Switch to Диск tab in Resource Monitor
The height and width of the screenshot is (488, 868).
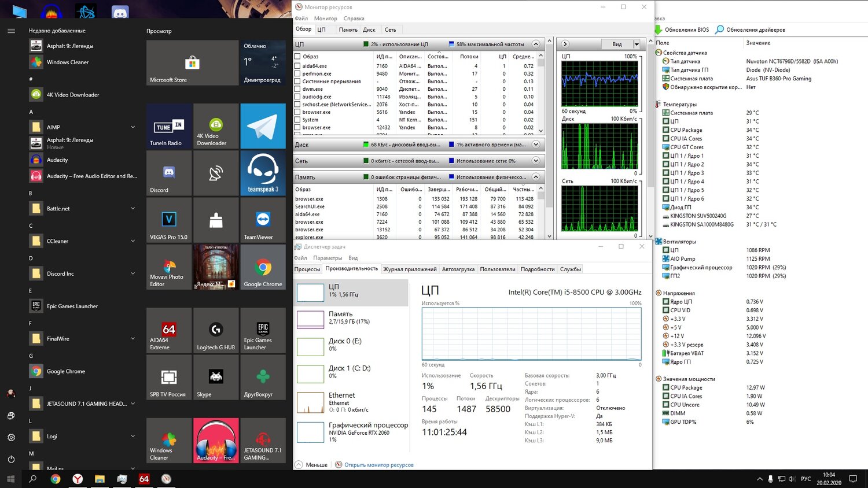369,29
